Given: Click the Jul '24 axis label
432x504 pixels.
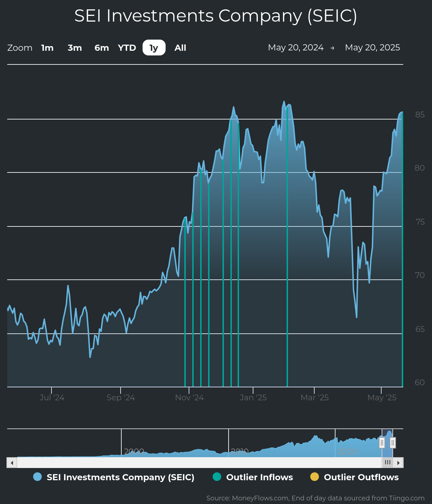Looking at the screenshot, I should pos(52,397).
